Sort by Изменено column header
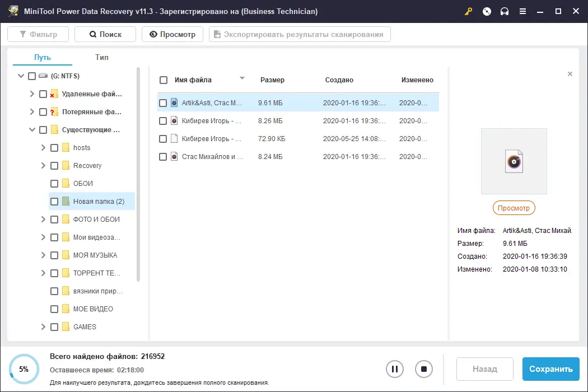 [x=417, y=80]
